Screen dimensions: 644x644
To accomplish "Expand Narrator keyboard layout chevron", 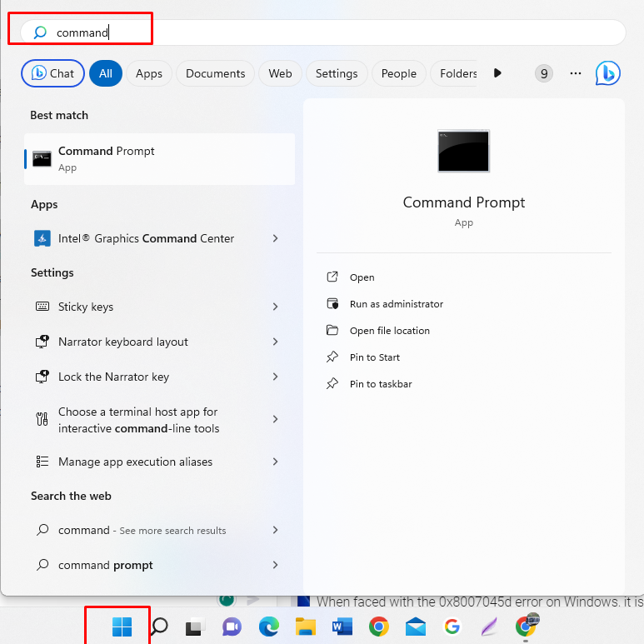I will (275, 342).
